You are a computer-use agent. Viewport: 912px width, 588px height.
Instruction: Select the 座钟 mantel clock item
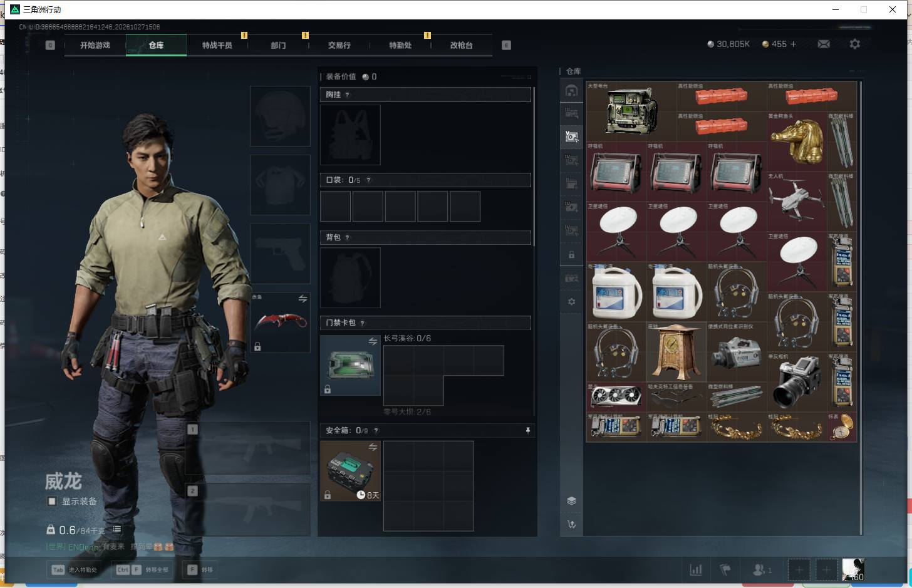coord(676,351)
